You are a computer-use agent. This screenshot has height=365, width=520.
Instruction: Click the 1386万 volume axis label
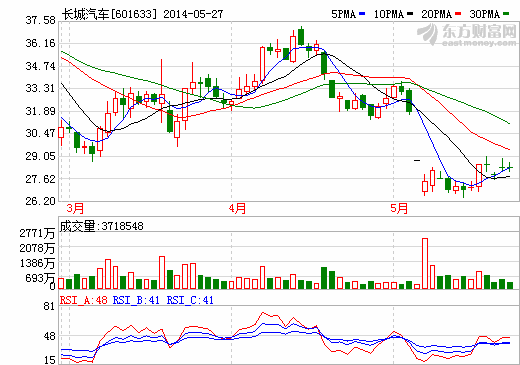(x=37, y=264)
